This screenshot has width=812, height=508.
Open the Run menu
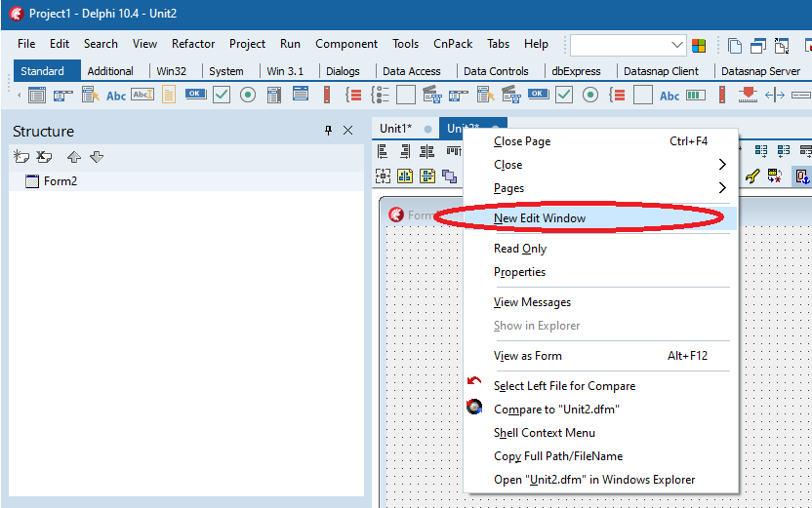pos(290,44)
